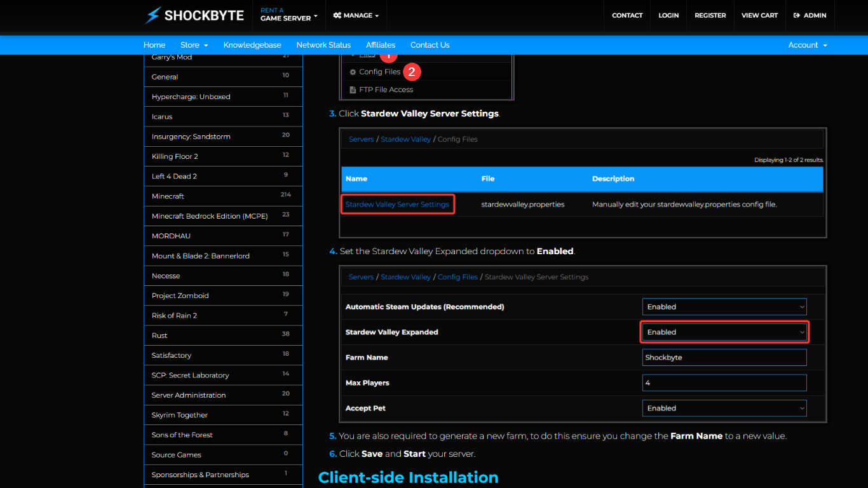Click the Farm Name input field
The image size is (868, 488).
724,358
